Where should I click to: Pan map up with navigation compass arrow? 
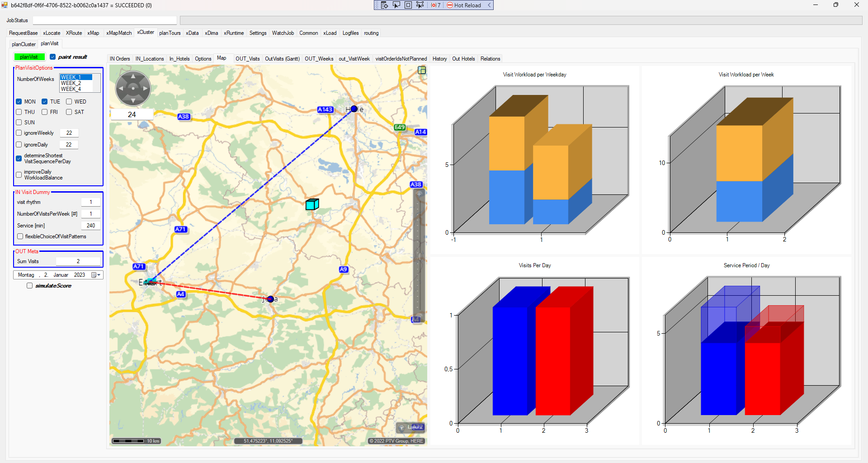133,76
